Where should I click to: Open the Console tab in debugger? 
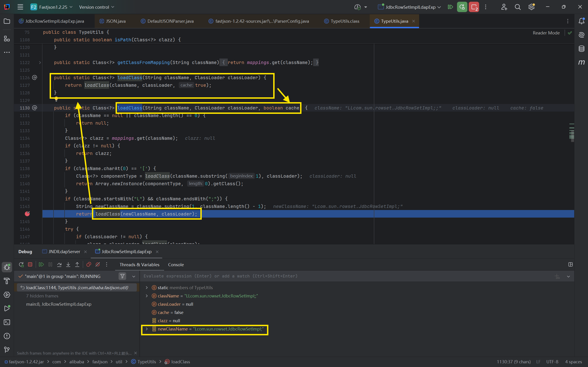(176, 265)
